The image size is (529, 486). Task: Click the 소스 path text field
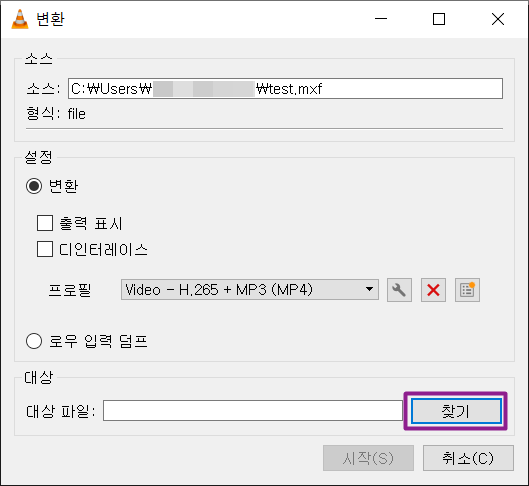(x=285, y=89)
